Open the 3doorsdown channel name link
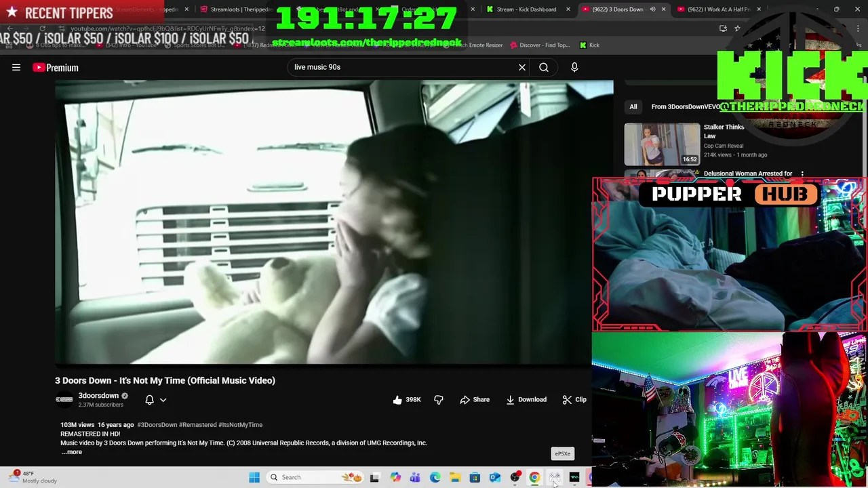The width and height of the screenshot is (868, 488). click(x=98, y=396)
